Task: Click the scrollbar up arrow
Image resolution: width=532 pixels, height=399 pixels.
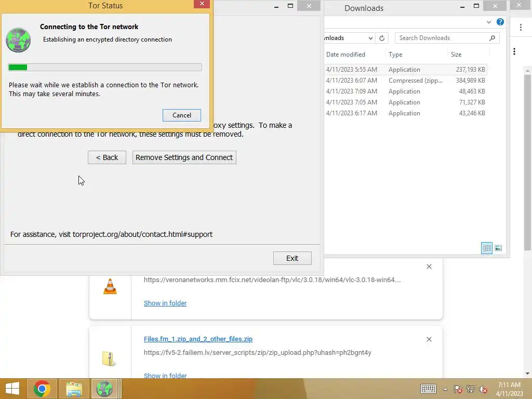Action: click(527, 70)
